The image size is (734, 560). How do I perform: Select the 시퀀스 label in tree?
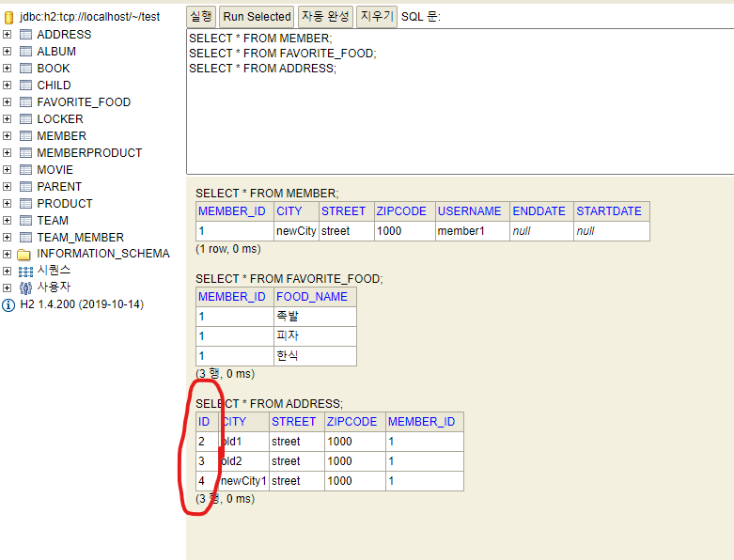pyautogui.click(x=54, y=270)
